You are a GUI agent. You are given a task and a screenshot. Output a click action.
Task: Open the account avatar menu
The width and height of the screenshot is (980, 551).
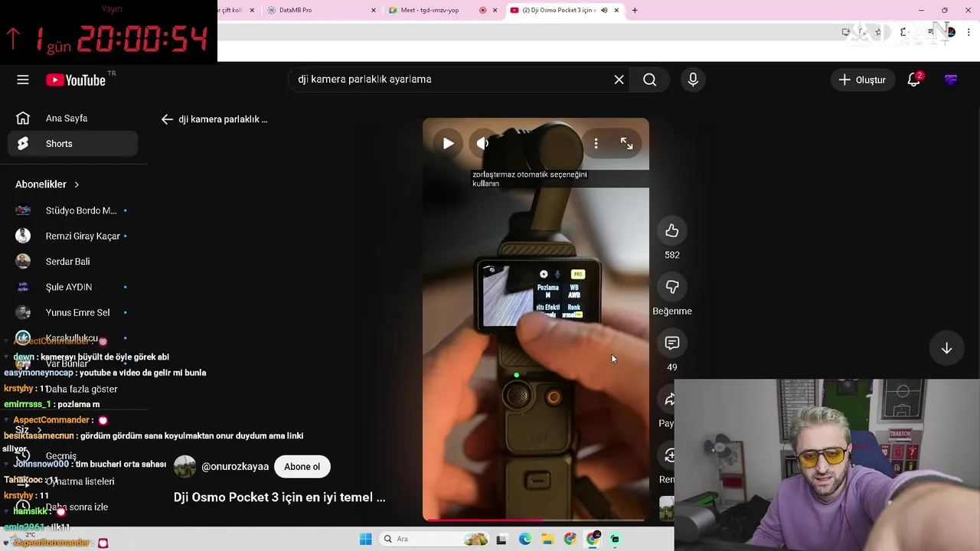coord(951,80)
